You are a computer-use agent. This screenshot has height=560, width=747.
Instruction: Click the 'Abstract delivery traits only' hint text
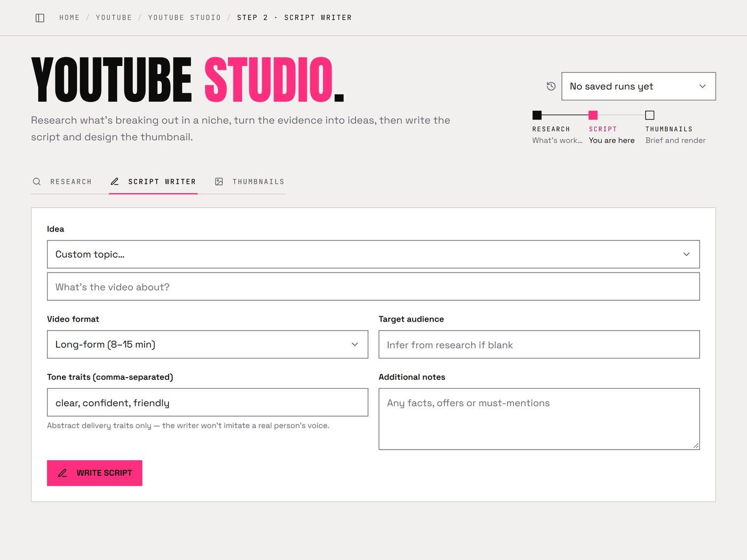(x=188, y=426)
